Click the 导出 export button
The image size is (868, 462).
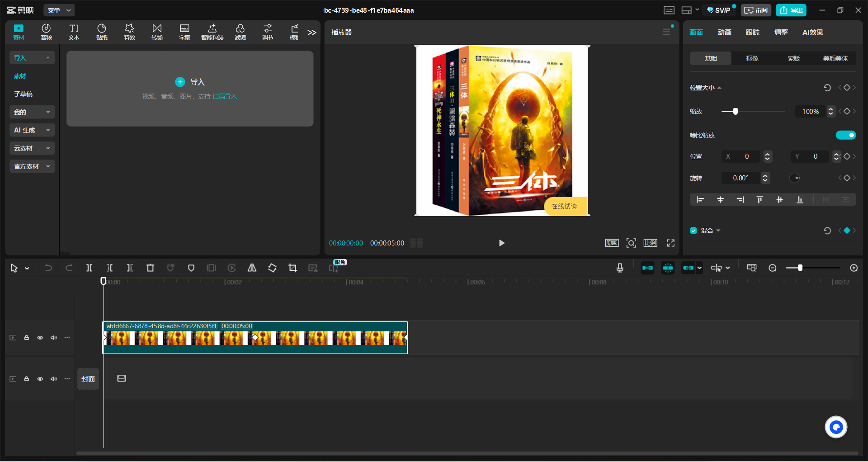(x=791, y=10)
